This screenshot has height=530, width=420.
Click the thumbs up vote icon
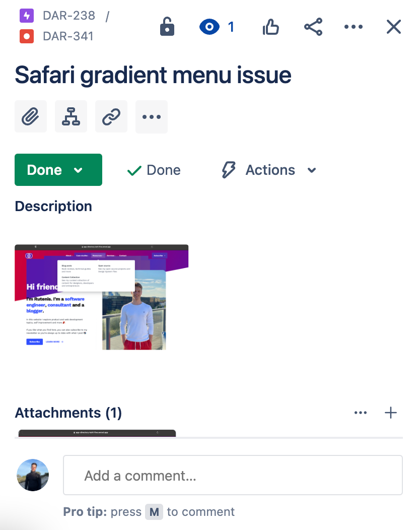(270, 27)
